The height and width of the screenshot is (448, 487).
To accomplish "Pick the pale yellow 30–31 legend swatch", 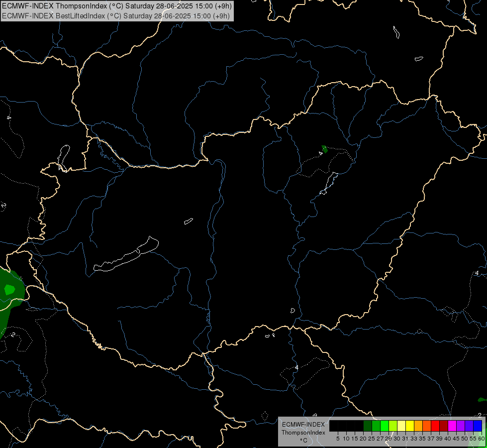I will [x=401, y=426].
